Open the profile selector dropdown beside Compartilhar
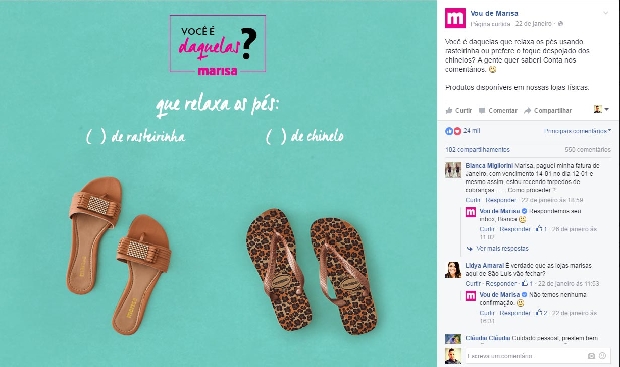 click(x=601, y=109)
